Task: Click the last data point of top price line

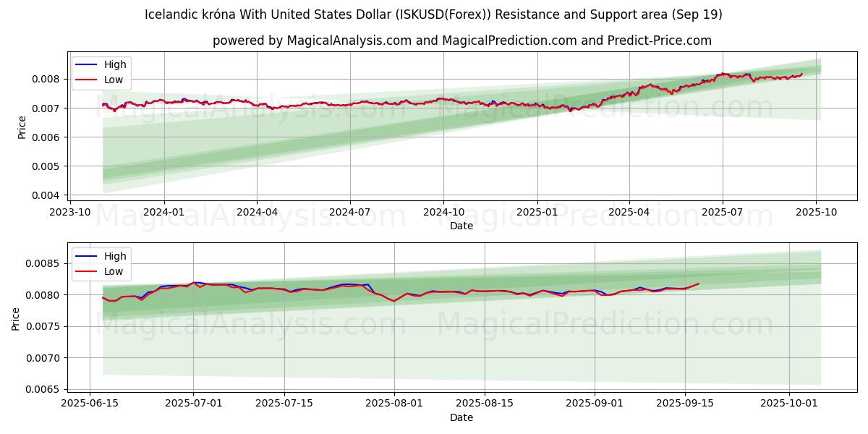Action: point(801,73)
